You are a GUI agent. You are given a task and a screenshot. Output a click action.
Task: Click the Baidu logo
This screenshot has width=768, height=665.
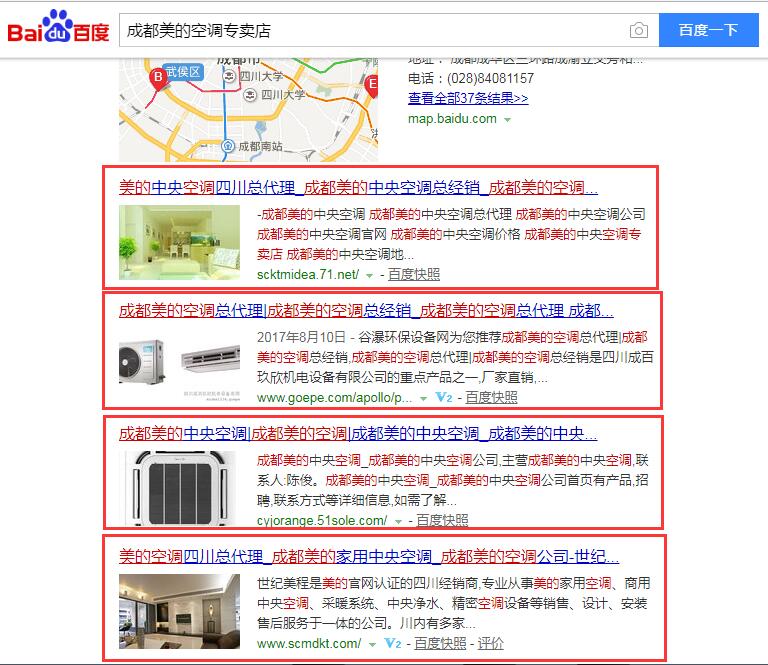58,27
